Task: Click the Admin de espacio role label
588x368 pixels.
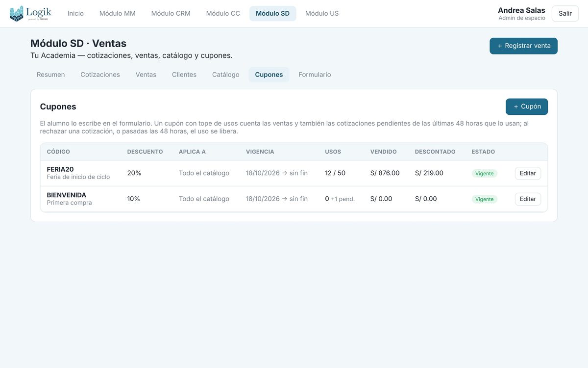Action: (522, 18)
